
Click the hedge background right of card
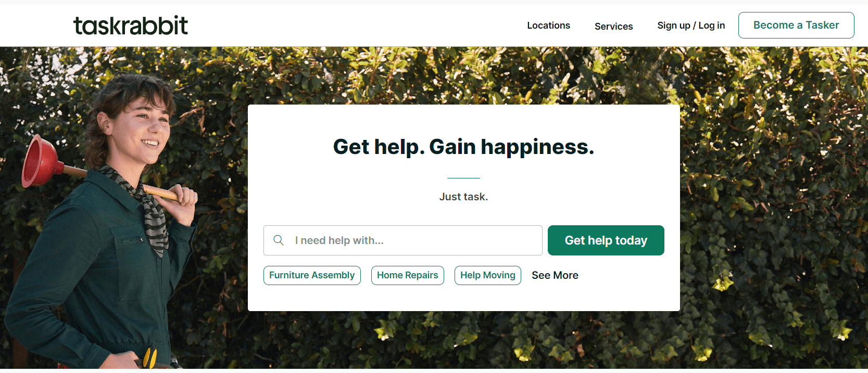point(773,208)
